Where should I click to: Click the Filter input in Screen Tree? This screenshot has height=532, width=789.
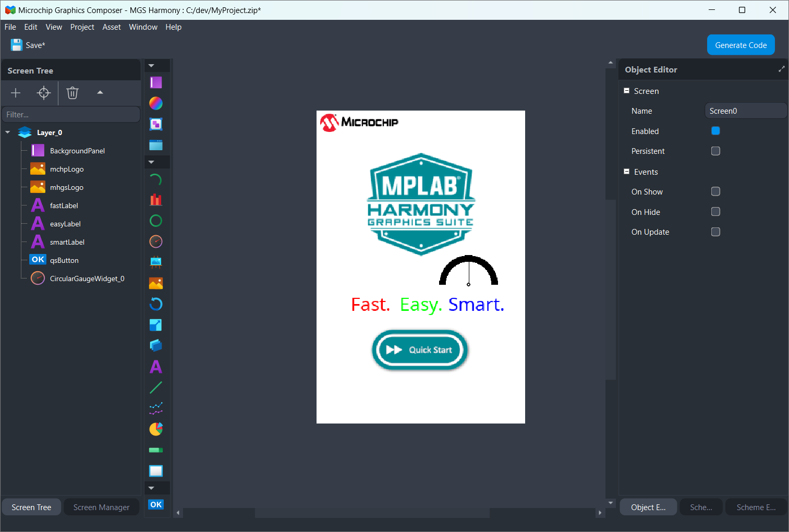71,114
